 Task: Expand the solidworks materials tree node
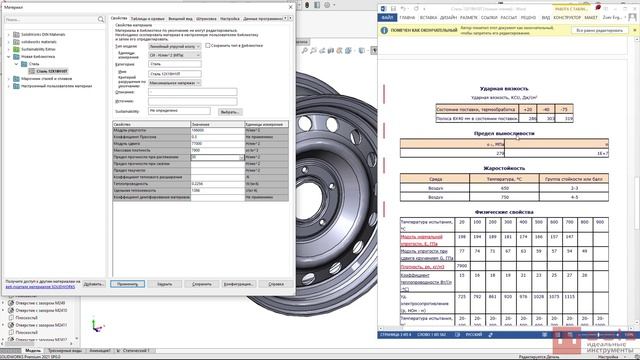9,42
